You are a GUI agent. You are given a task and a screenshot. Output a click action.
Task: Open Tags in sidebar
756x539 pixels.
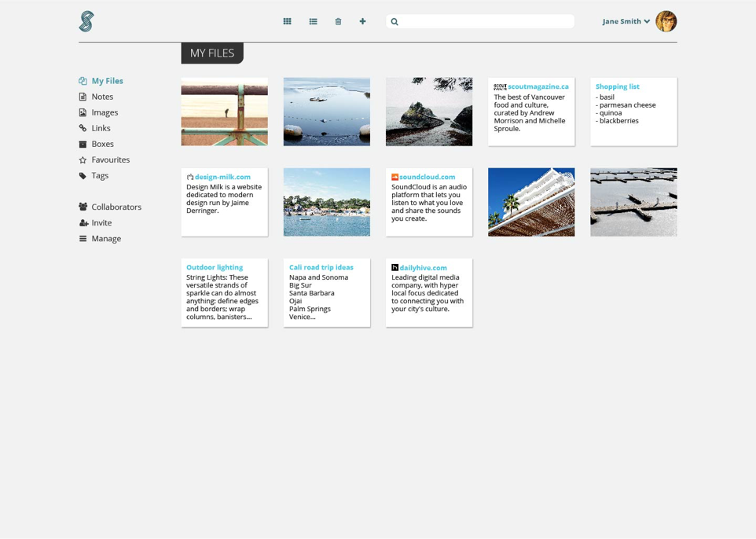click(94, 175)
